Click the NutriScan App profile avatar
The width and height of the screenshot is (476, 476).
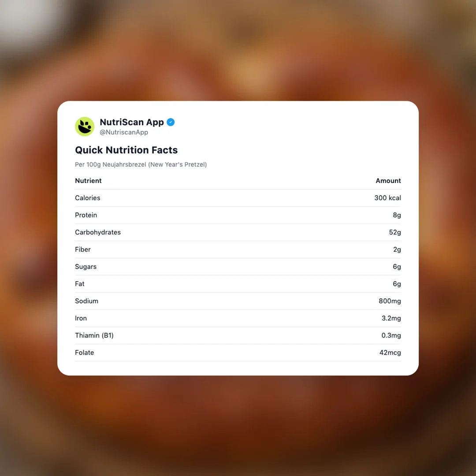pyautogui.click(x=85, y=126)
